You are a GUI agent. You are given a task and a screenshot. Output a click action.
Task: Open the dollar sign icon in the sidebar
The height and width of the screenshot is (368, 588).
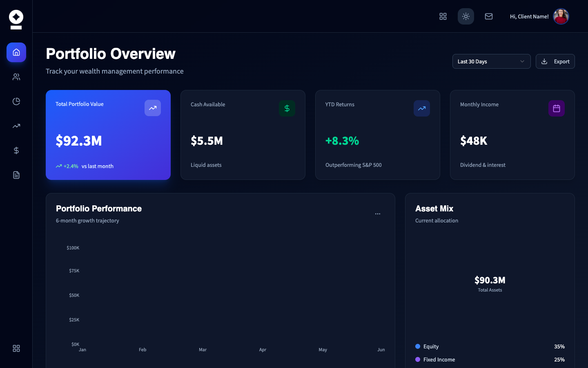(16, 150)
